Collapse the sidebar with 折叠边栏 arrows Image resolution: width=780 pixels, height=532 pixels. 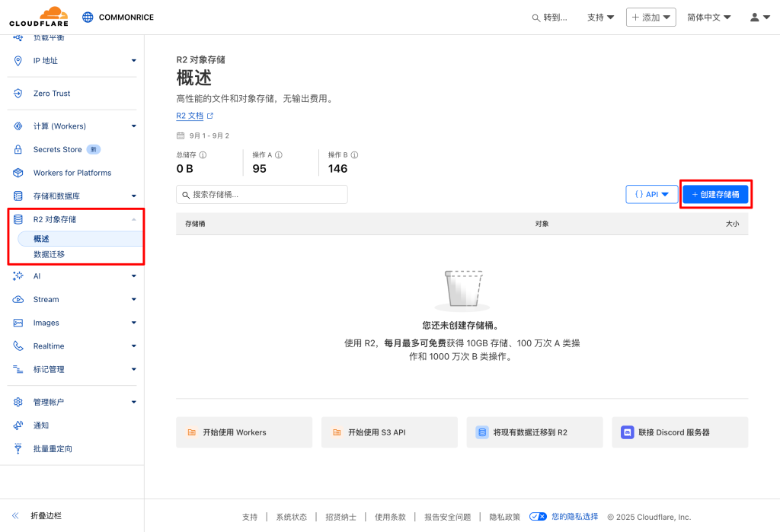pyautogui.click(x=15, y=515)
